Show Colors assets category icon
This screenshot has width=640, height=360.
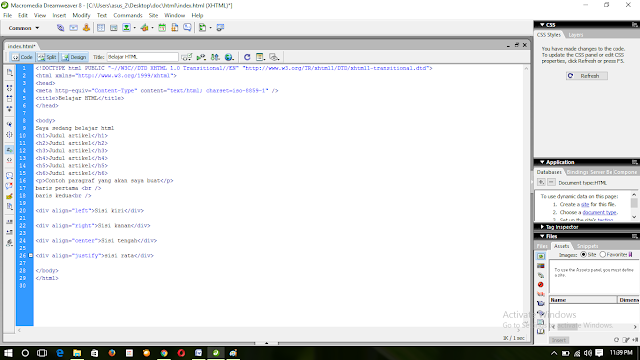point(541,266)
